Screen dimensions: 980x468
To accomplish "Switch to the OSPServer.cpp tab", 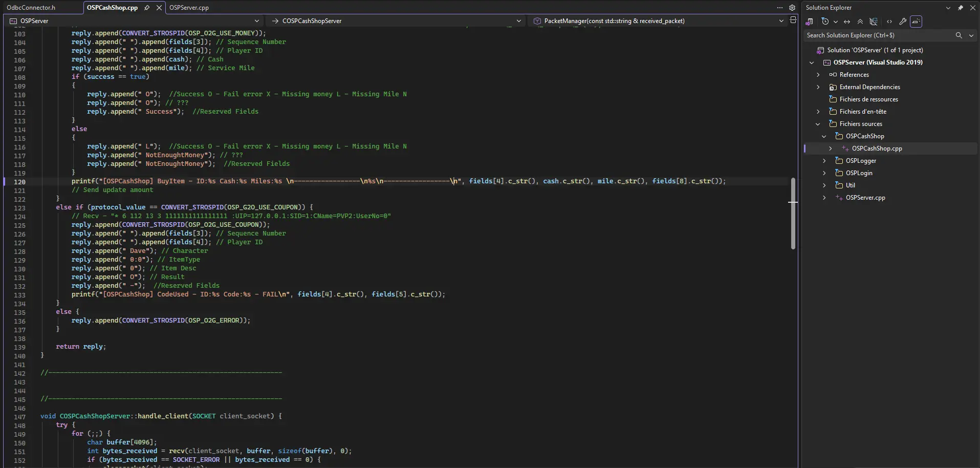I will point(189,8).
